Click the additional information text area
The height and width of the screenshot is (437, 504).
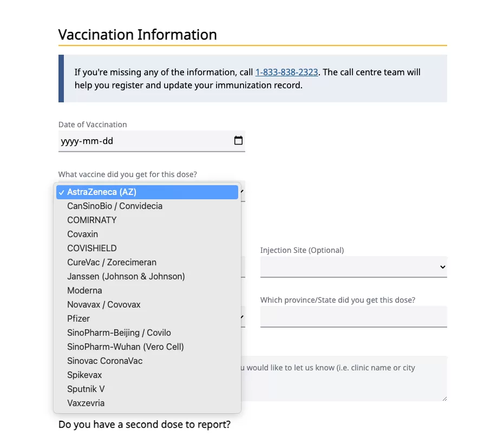[344, 379]
